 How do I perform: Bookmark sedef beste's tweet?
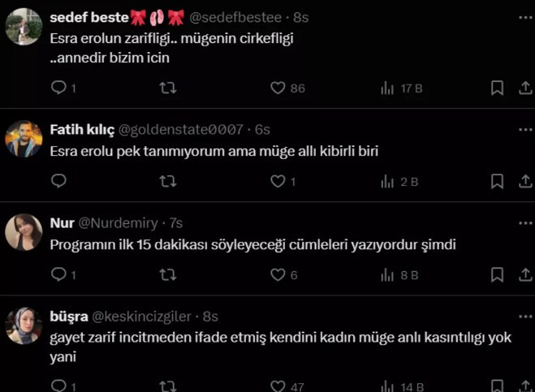pos(497,88)
